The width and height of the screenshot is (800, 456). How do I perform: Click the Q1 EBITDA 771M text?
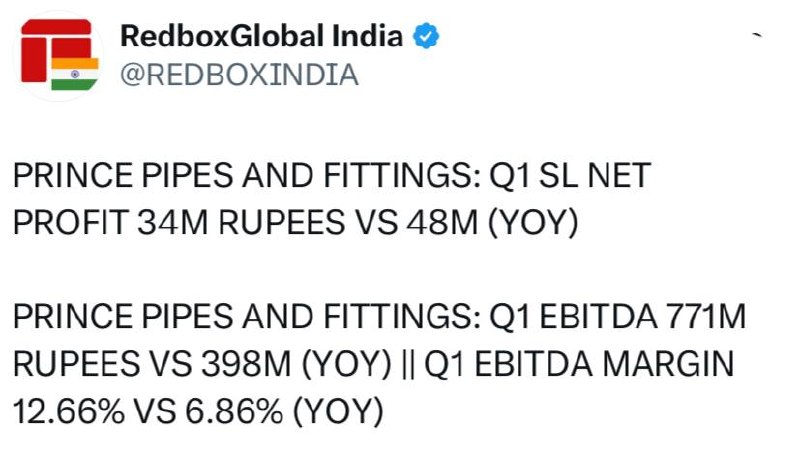618,317
